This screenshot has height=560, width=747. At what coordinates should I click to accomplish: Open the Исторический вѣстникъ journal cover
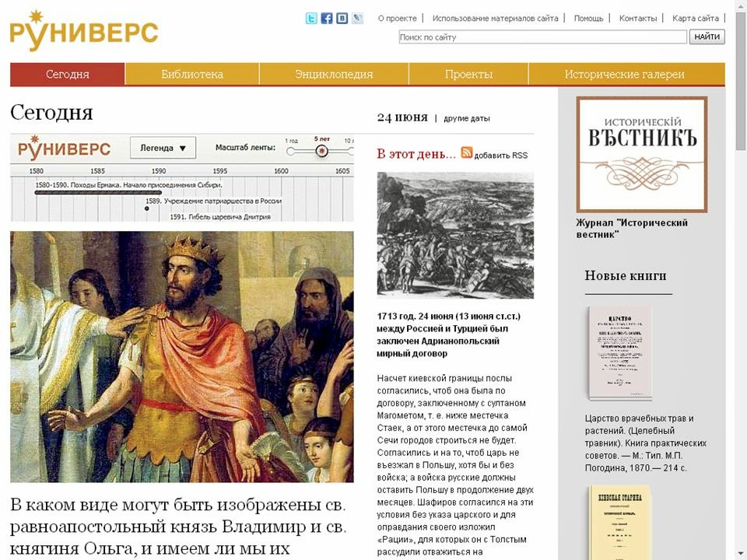point(642,154)
